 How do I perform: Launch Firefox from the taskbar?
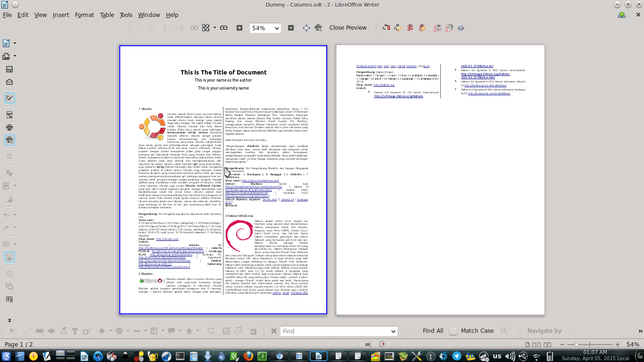point(248,356)
